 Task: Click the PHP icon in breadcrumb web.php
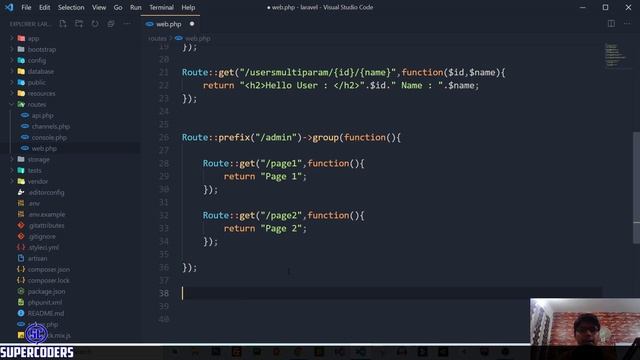pyautogui.click(x=179, y=38)
